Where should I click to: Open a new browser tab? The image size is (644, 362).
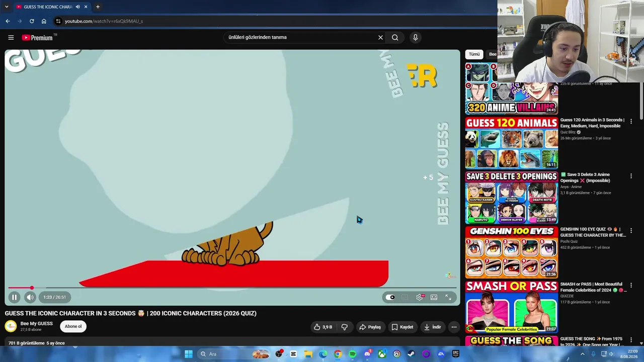tap(98, 7)
